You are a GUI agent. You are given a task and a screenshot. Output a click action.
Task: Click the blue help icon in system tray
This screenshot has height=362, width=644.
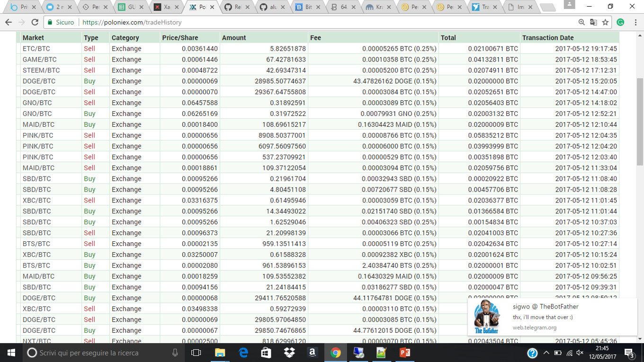pyautogui.click(x=532, y=353)
